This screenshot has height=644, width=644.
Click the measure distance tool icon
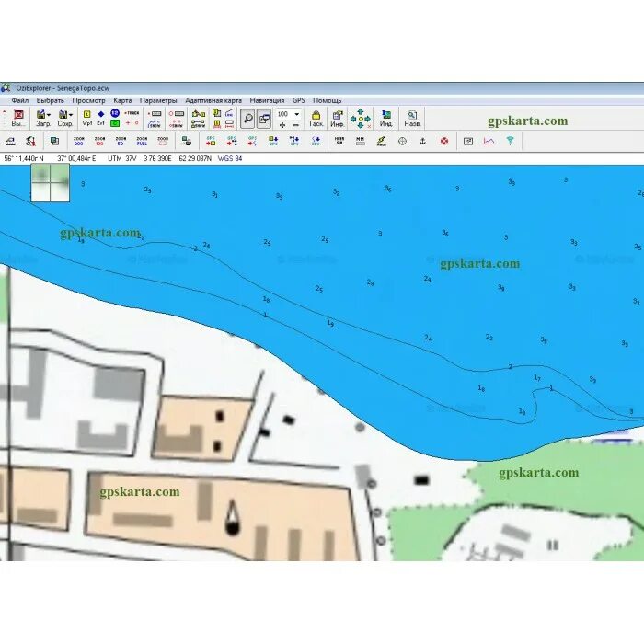(11, 142)
